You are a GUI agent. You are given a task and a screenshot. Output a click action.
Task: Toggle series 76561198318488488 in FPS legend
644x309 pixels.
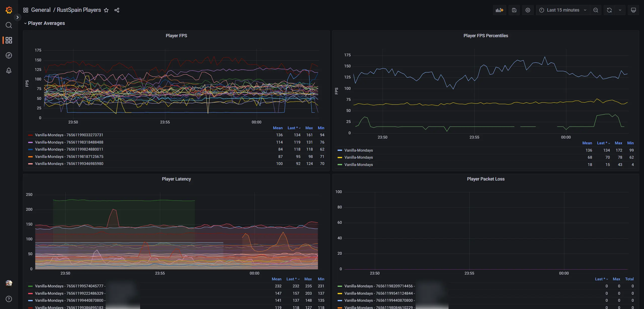pos(69,142)
